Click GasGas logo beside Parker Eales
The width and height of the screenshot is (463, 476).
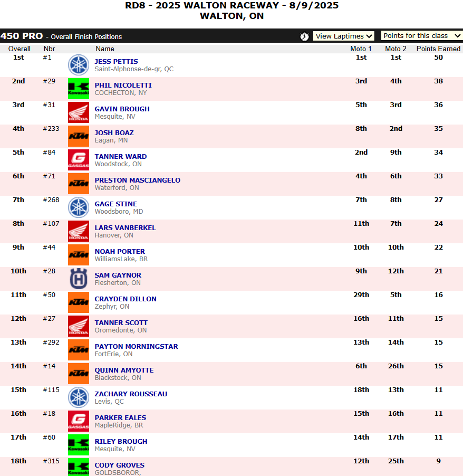pyautogui.click(x=79, y=421)
